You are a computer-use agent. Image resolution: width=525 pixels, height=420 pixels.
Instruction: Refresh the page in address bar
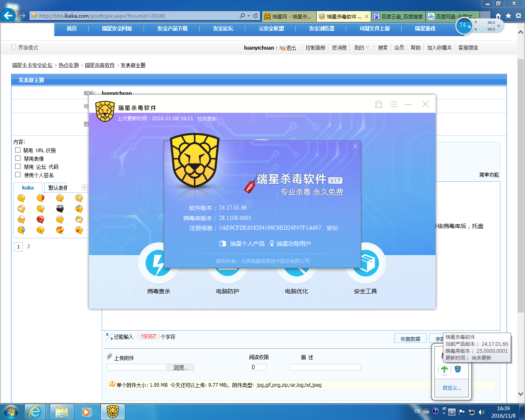(x=256, y=16)
